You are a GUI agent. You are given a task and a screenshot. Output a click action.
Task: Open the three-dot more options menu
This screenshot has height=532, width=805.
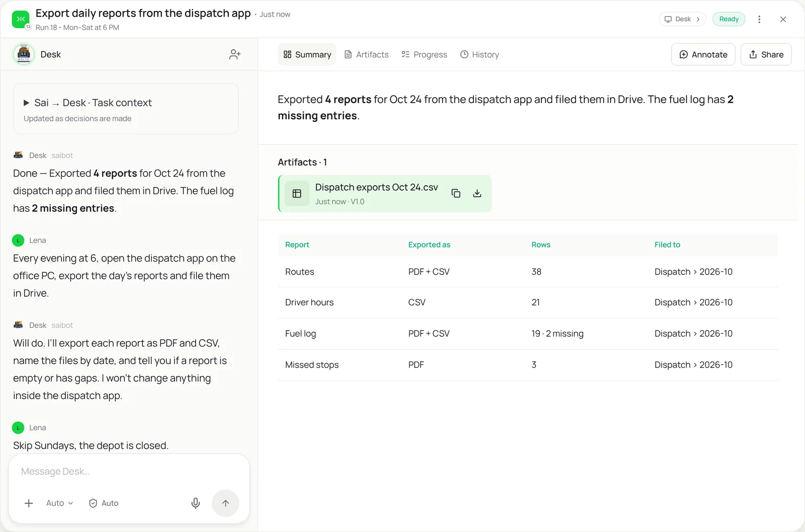[759, 19]
